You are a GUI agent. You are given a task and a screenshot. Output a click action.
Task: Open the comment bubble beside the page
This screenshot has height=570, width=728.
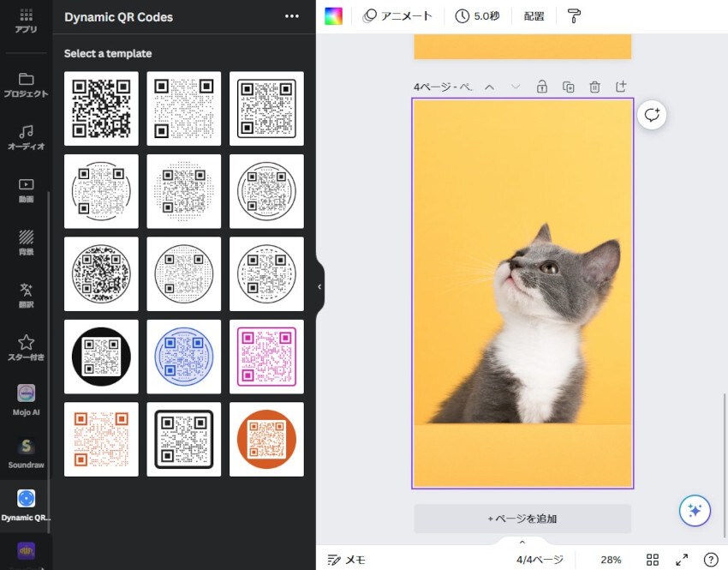click(652, 116)
